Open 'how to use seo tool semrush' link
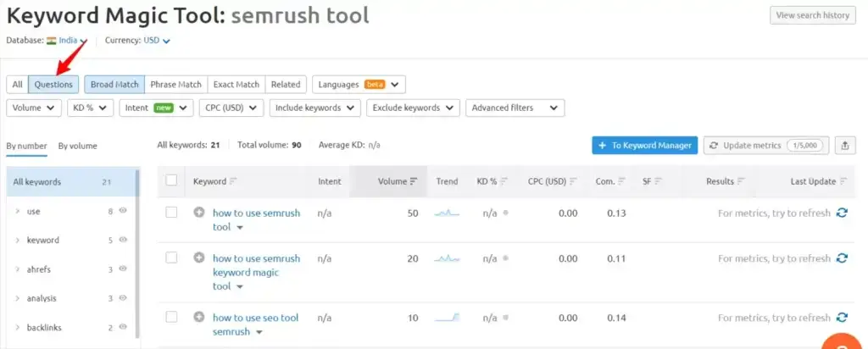 255,324
